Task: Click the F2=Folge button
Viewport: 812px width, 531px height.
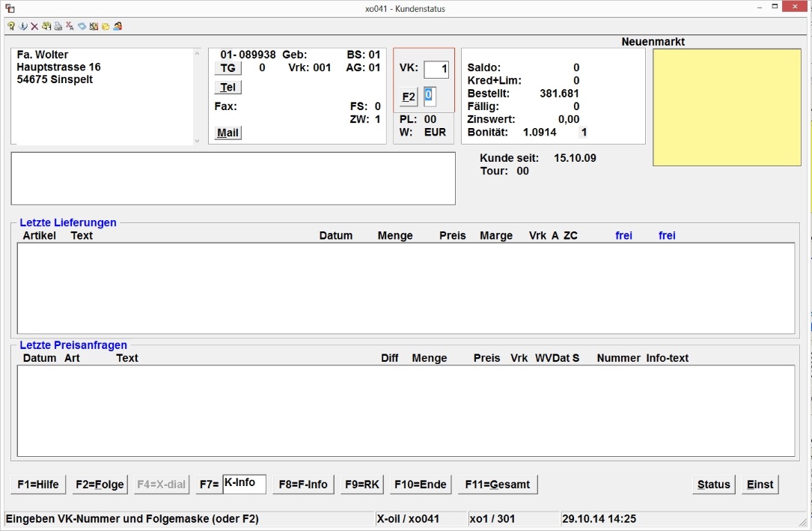Action: (100, 485)
